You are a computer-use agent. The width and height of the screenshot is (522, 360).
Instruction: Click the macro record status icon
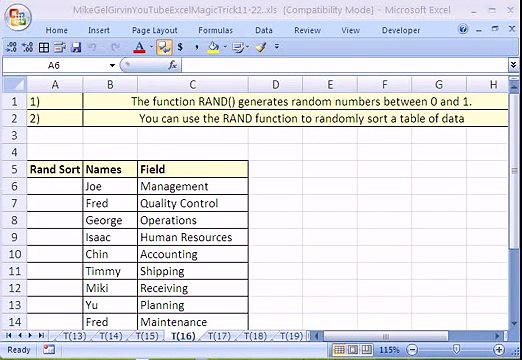(49, 349)
